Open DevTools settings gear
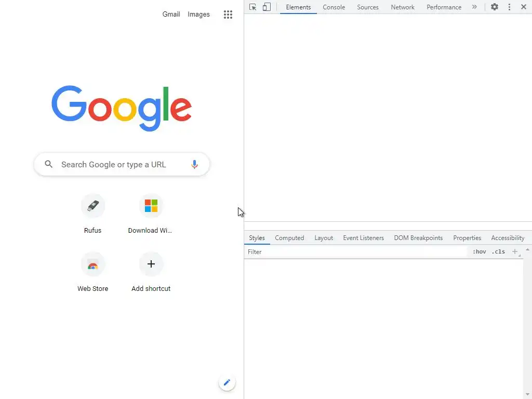The width and height of the screenshot is (532, 399). tap(495, 7)
